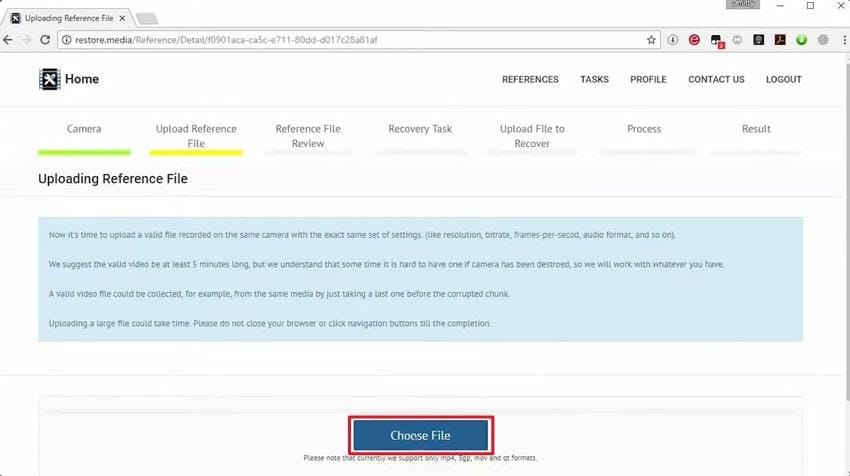The width and height of the screenshot is (850, 476).
Task: Click the red circular extension icon
Action: coord(694,40)
